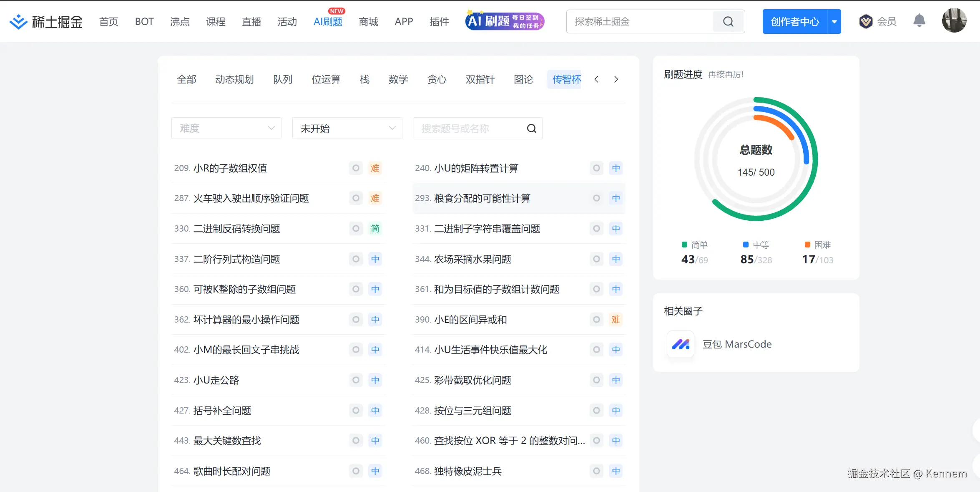Open the user avatar menu
Screen dimensions: 980x492
click(x=954, y=21)
